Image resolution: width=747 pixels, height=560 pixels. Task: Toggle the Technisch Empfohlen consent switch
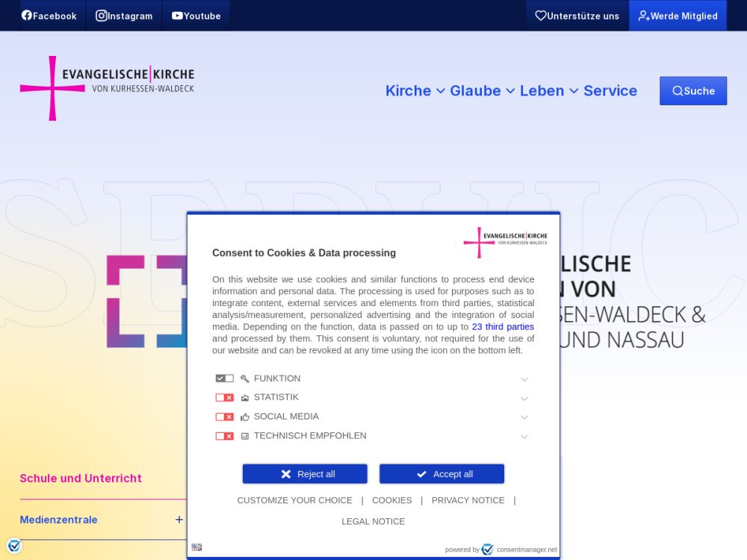point(224,436)
